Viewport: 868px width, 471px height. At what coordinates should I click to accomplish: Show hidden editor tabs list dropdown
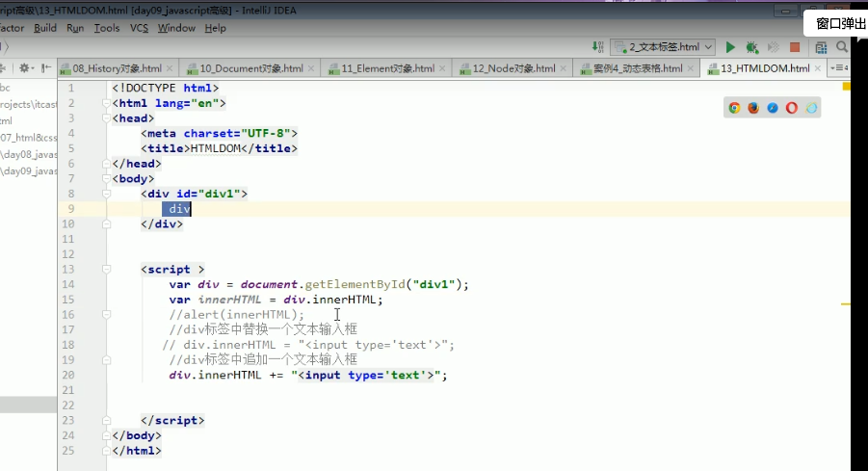tap(838, 68)
